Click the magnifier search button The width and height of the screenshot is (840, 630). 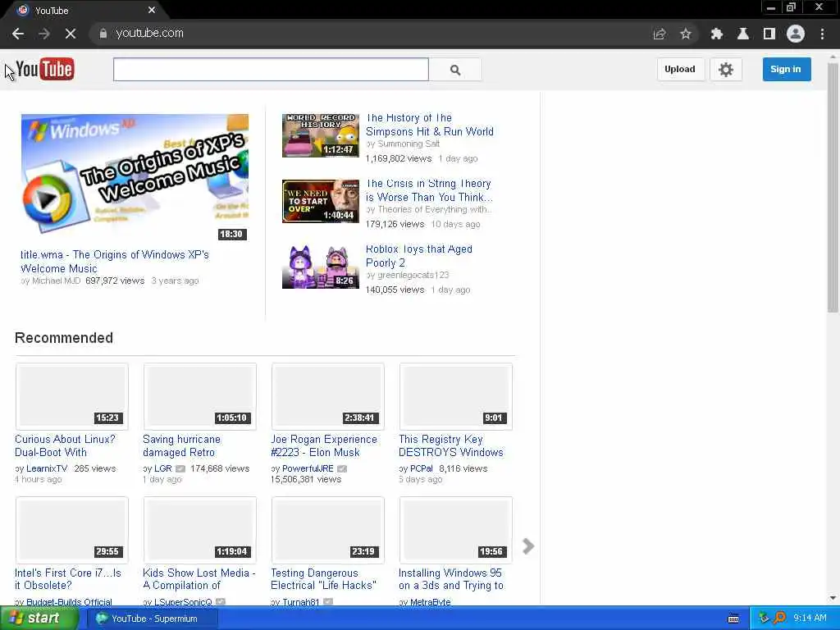tap(455, 70)
